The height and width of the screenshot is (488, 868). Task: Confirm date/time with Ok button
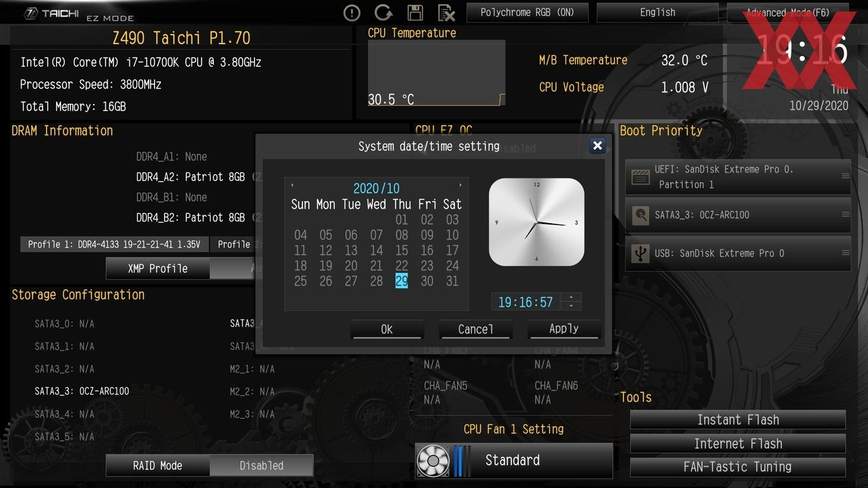pyautogui.click(x=387, y=329)
